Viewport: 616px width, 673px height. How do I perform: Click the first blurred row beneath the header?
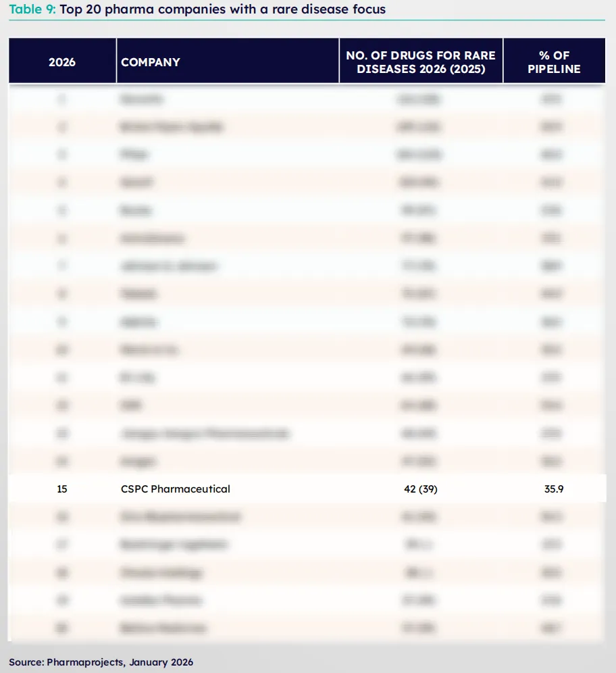pyautogui.click(x=307, y=99)
